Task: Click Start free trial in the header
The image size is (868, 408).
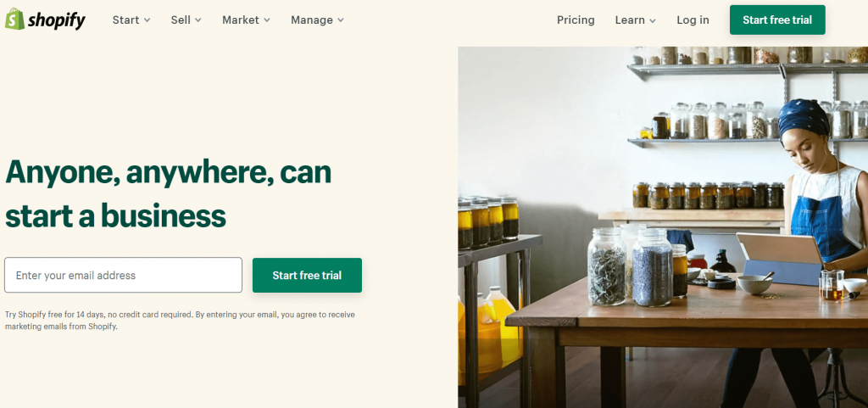Action: [x=777, y=20]
